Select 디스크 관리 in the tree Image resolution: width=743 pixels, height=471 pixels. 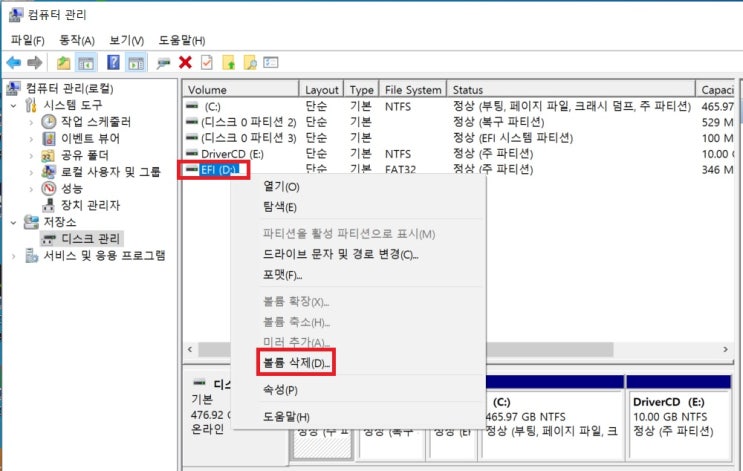[x=82, y=238]
